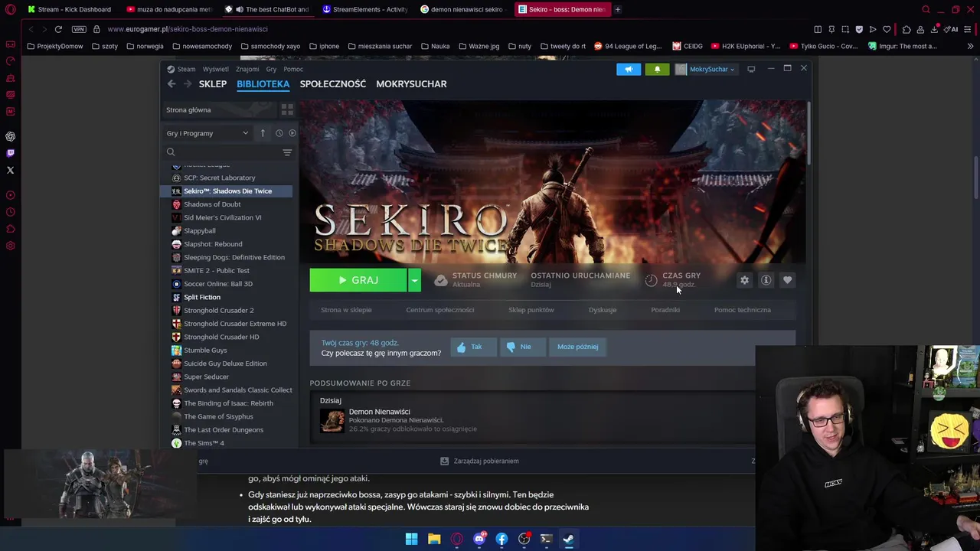
Task: Show more bookmarks chevron in Opera
Action: point(970,46)
